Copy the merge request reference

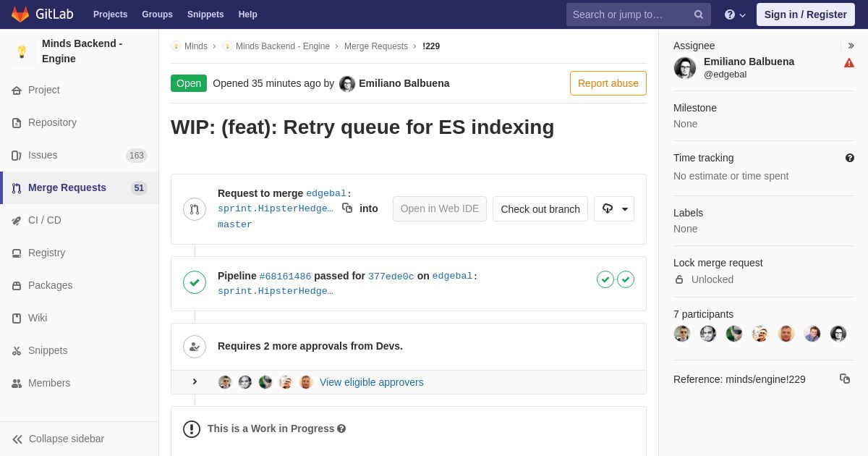point(845,379)
